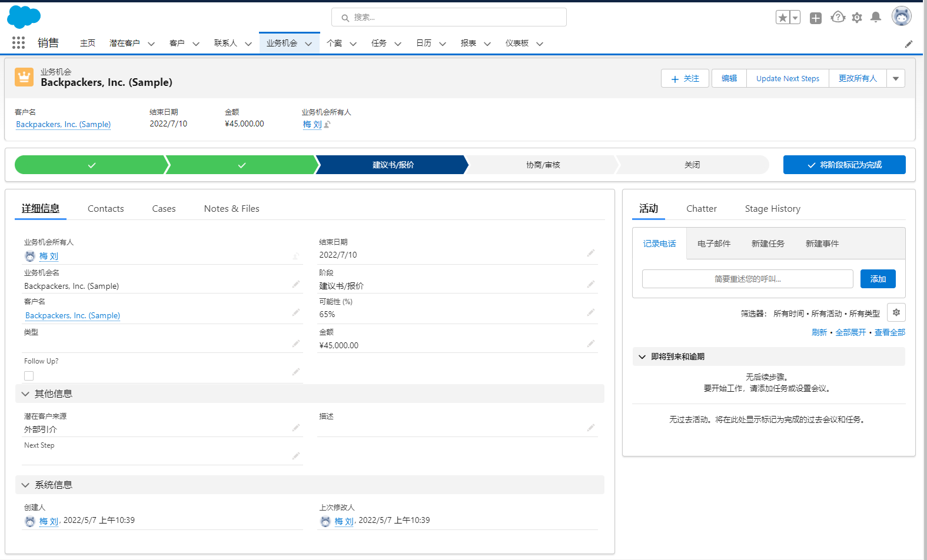927x560 pixels.
Task: Open more actions dropdown beside 更改所有人
Action: coord(896,78)
